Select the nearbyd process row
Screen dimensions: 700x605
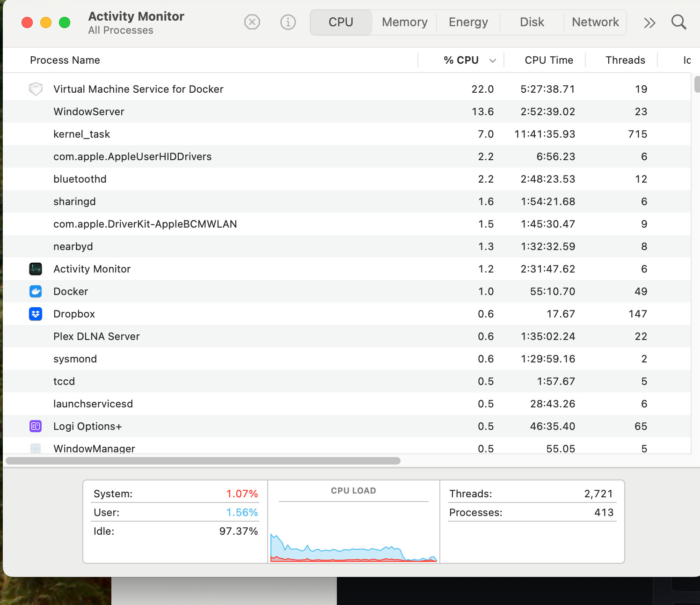pyautogui.click(x=347, y=246)
